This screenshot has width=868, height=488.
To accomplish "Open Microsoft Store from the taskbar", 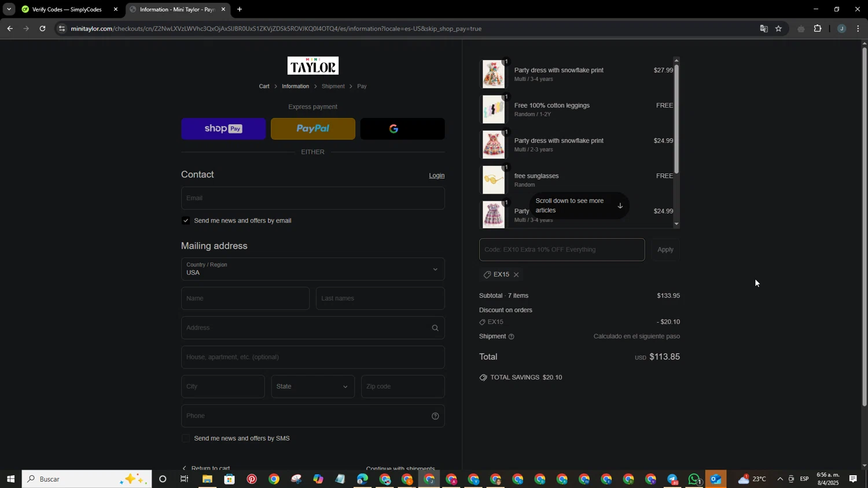I will pyautogui.click(x=229, y=479).
